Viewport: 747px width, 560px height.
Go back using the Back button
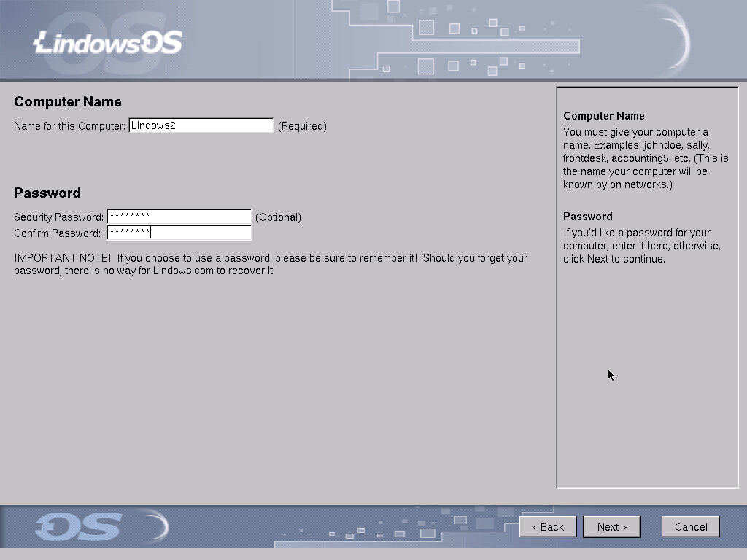(548, 527)
